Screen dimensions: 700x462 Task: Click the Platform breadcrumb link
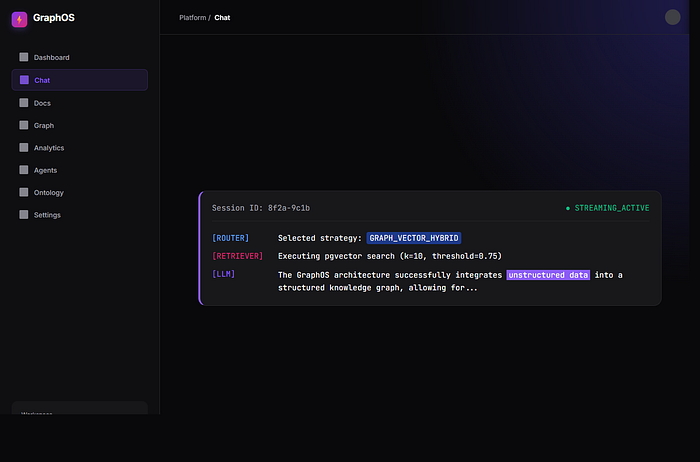click(x=192, y=18)
